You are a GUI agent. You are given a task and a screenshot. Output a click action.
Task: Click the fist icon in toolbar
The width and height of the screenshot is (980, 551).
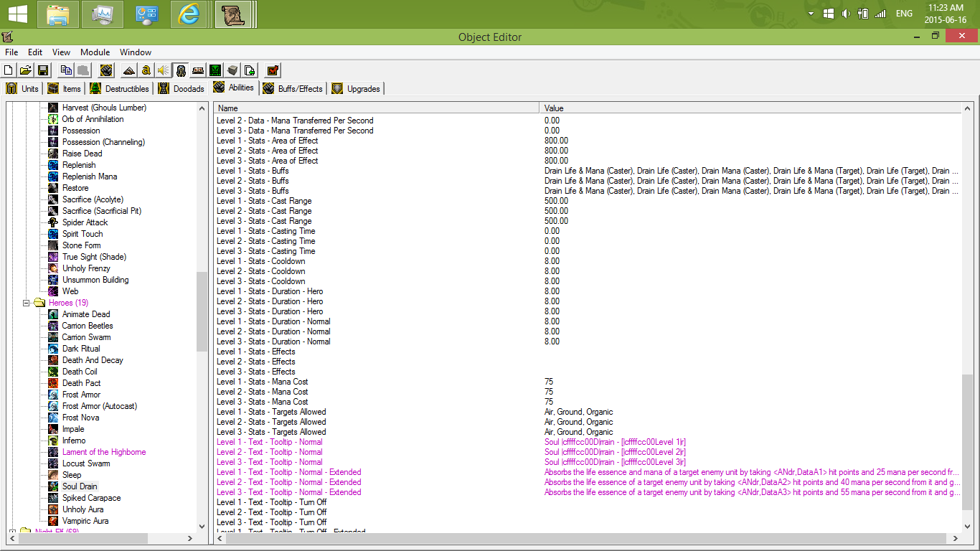click(106, 70)
